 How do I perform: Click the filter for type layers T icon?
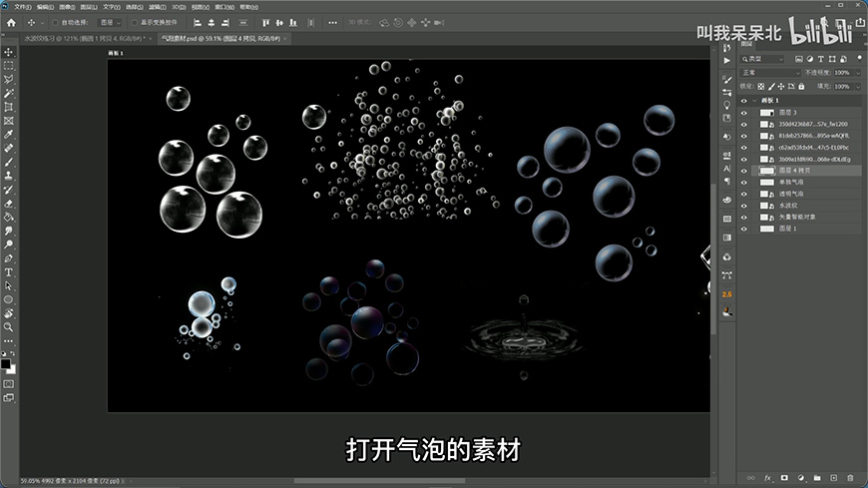[x=821, y=59]
